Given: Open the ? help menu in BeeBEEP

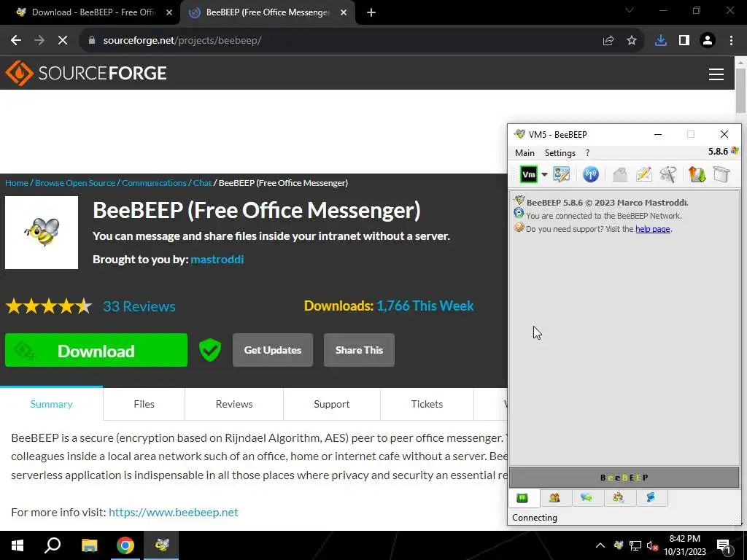Looking at the screenshot, I should pos(587,153).
